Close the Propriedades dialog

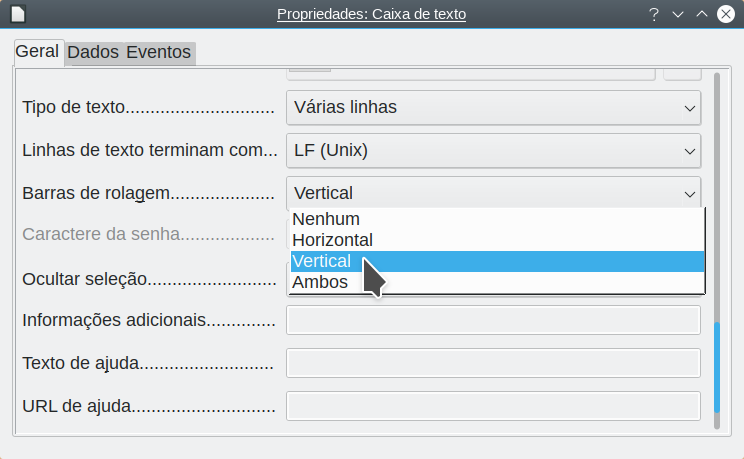(725, 14)
